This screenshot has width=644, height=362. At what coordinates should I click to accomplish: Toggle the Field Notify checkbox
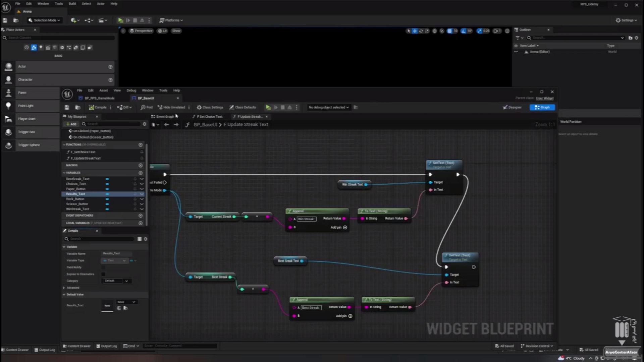[x=103, y=267]
